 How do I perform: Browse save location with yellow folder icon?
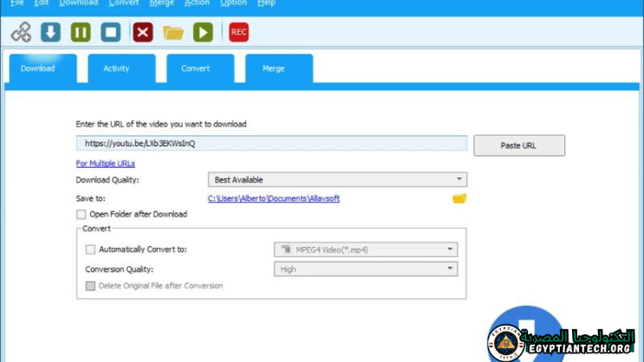click(459, 198)
